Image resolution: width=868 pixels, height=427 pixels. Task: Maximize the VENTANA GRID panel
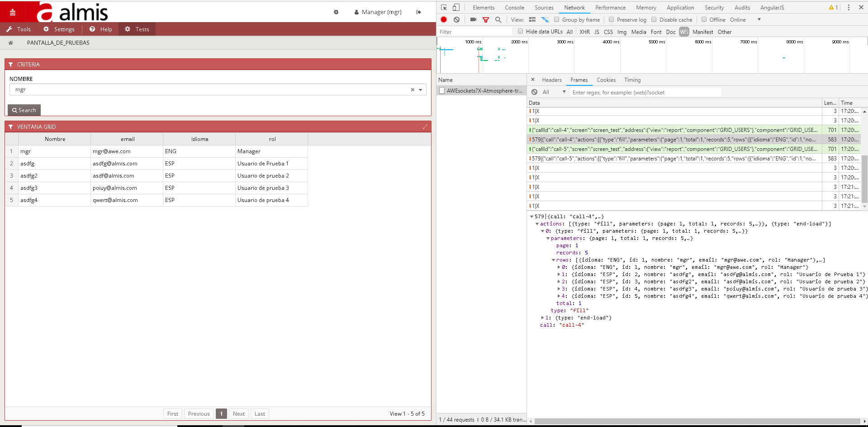pos(425,127)
